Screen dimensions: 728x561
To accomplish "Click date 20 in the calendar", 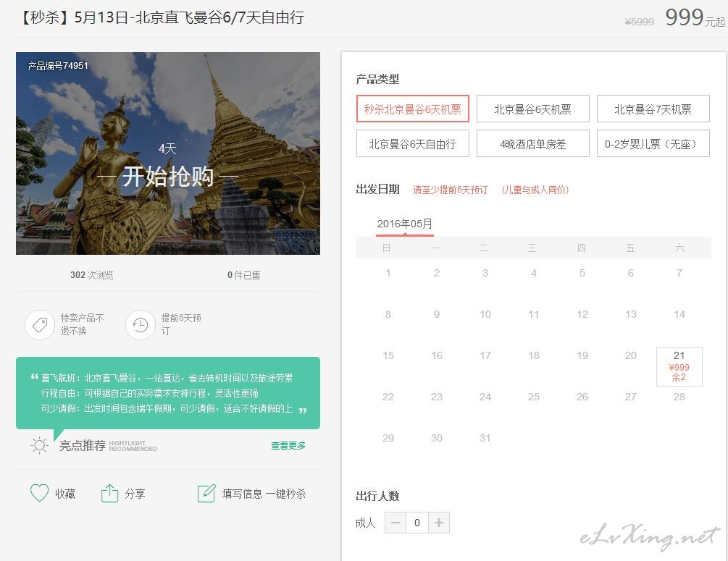I will coord(630,355).
